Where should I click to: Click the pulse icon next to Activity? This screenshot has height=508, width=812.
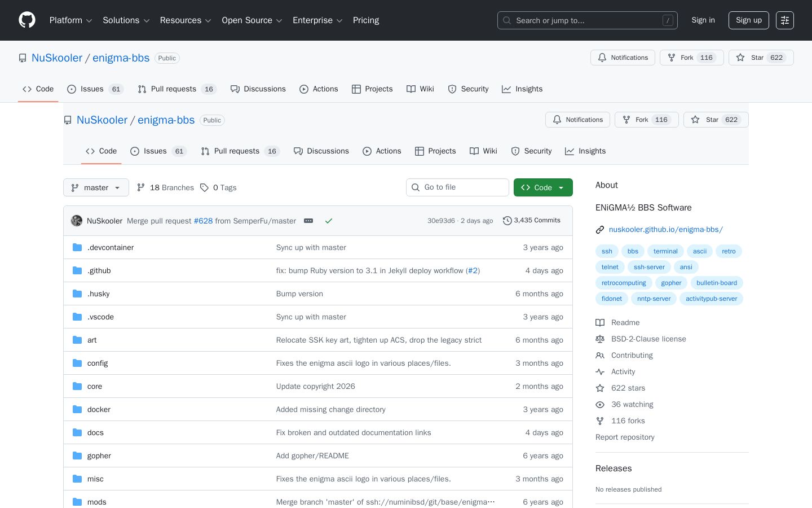coord(600,372)
